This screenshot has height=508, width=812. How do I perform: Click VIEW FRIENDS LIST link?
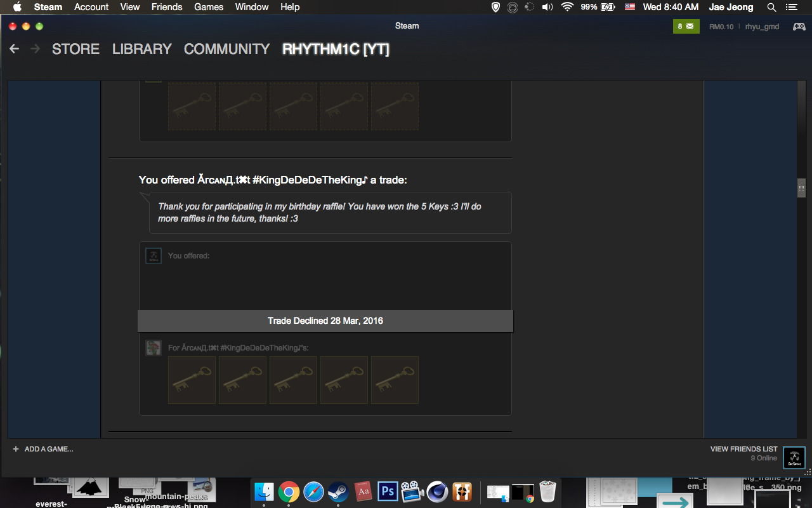743,449
